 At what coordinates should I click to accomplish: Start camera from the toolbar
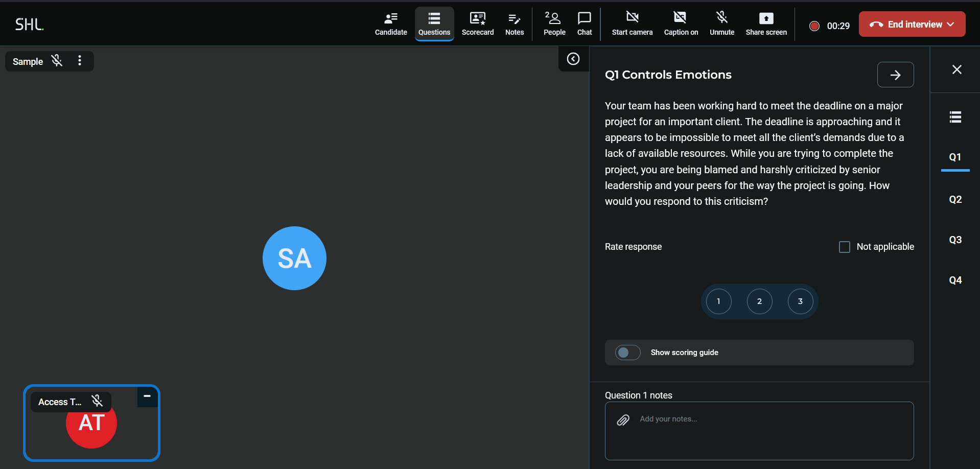coord(632,24)
